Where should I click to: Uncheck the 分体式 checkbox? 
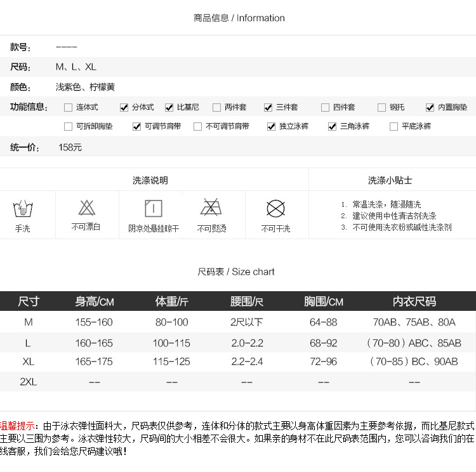point(124,107)
